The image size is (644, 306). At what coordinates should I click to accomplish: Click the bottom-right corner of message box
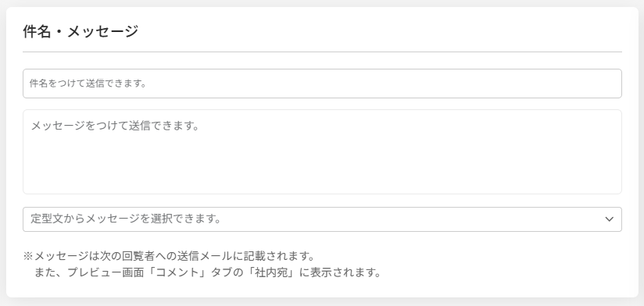click(x=617, y=190)
